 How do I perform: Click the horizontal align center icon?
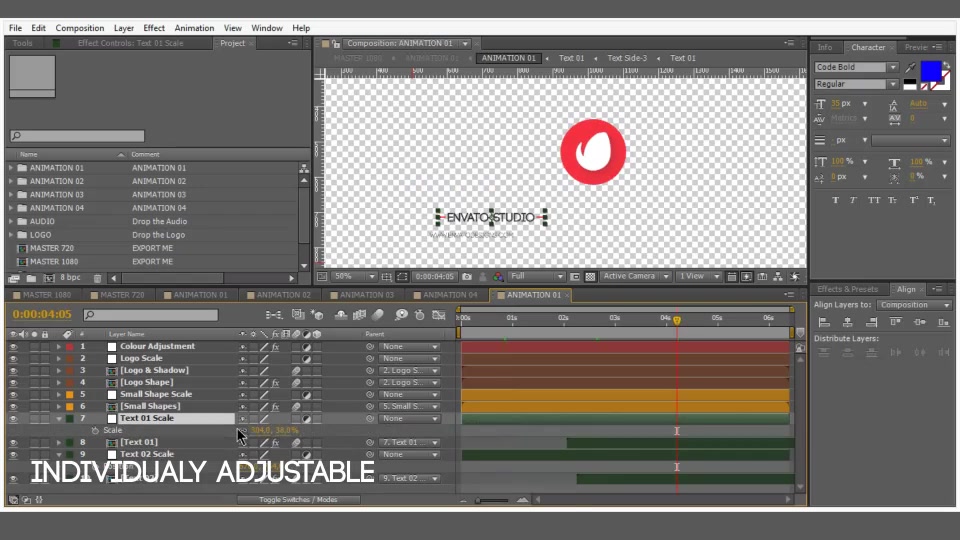[848, 322]
